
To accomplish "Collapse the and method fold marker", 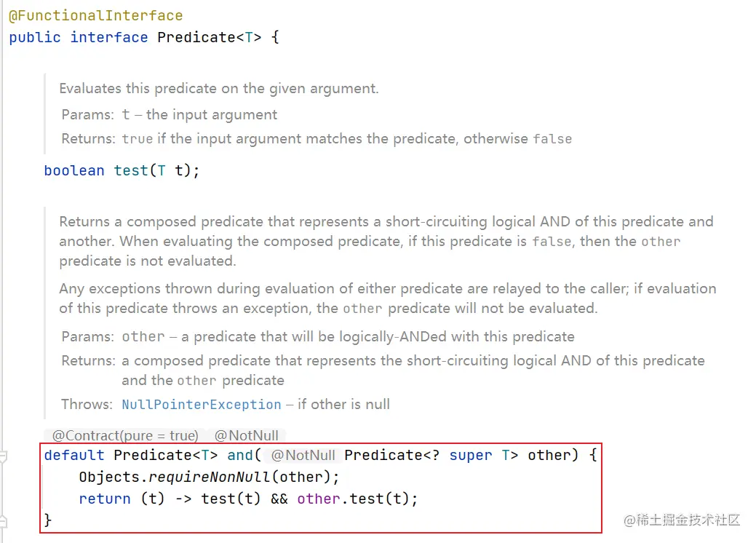I will [x=3, y=456].
